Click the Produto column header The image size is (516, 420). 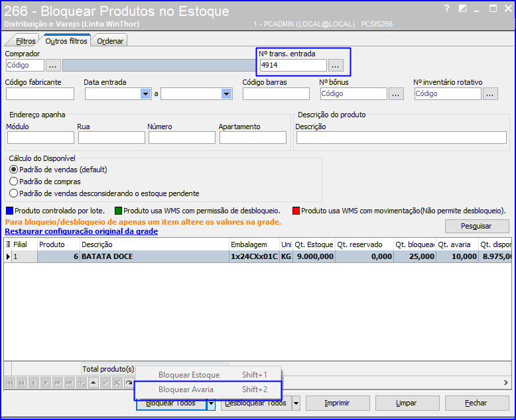(x=58, y=244)
